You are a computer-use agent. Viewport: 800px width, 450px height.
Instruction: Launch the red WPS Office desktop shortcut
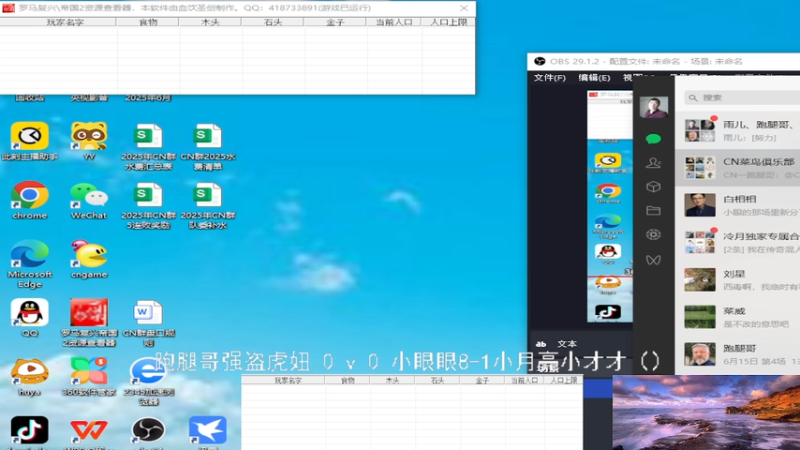coord(89,430)
